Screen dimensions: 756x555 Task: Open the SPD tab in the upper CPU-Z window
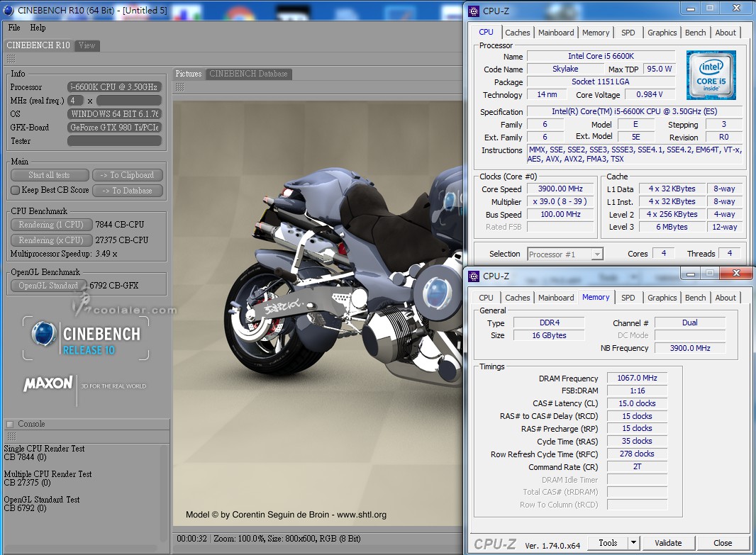pyautogui.click(x=628, y=33)
